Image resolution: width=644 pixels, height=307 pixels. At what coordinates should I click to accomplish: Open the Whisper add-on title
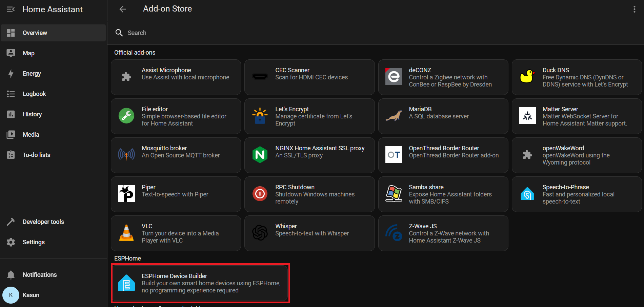pos(286,226)
